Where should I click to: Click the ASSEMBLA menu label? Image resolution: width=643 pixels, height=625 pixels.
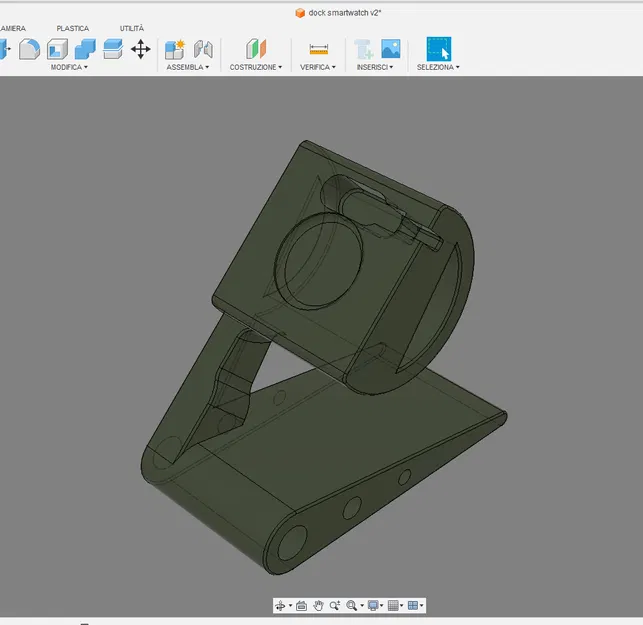coord(187,67)
